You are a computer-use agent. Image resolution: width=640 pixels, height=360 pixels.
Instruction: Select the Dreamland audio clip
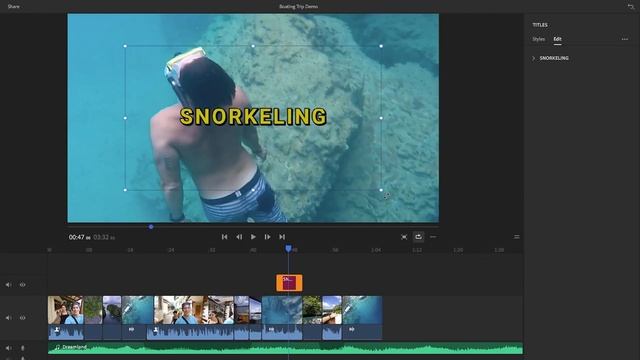click(x=285, y=348)
